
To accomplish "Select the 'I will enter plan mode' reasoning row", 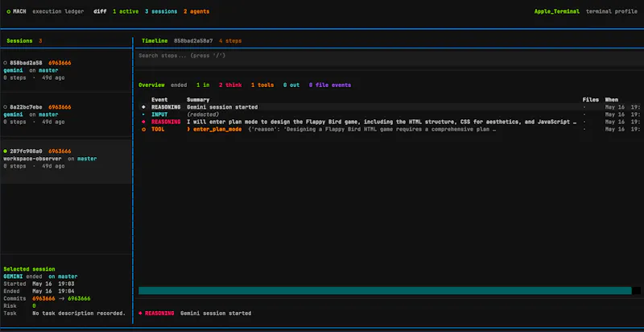I will (x=389, y=122).
